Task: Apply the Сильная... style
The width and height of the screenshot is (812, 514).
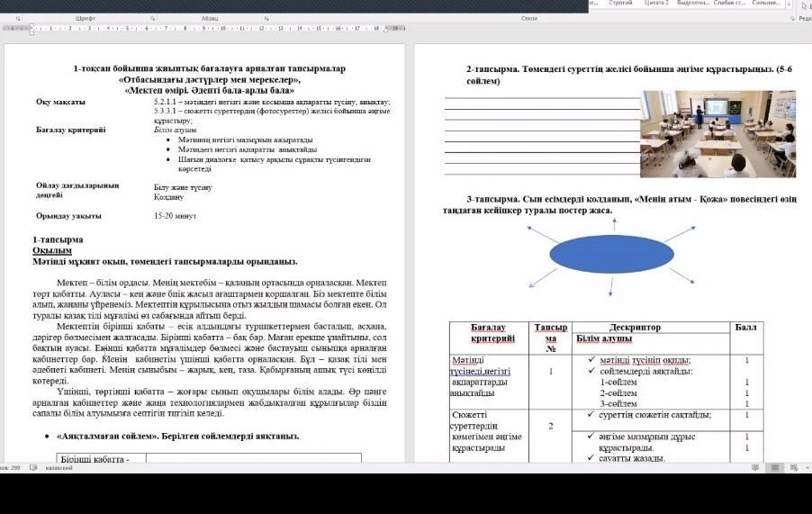Action: coord(765,4)
